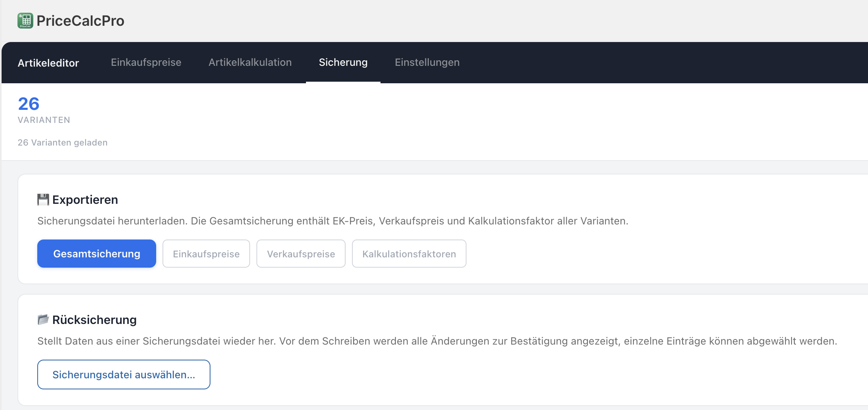Export the Einkaufspreise backup button
This screenshot has height=410, width=868.
click(x=206, y=253)
